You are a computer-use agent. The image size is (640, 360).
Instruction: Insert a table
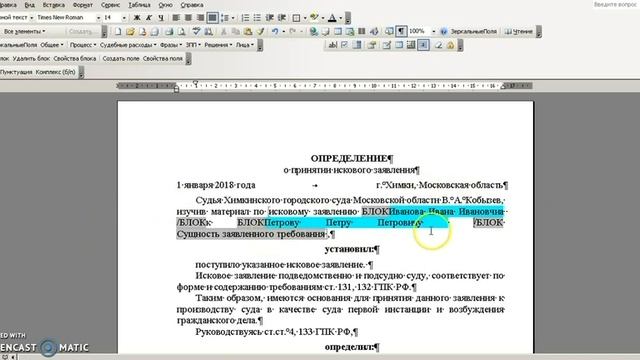338,31
